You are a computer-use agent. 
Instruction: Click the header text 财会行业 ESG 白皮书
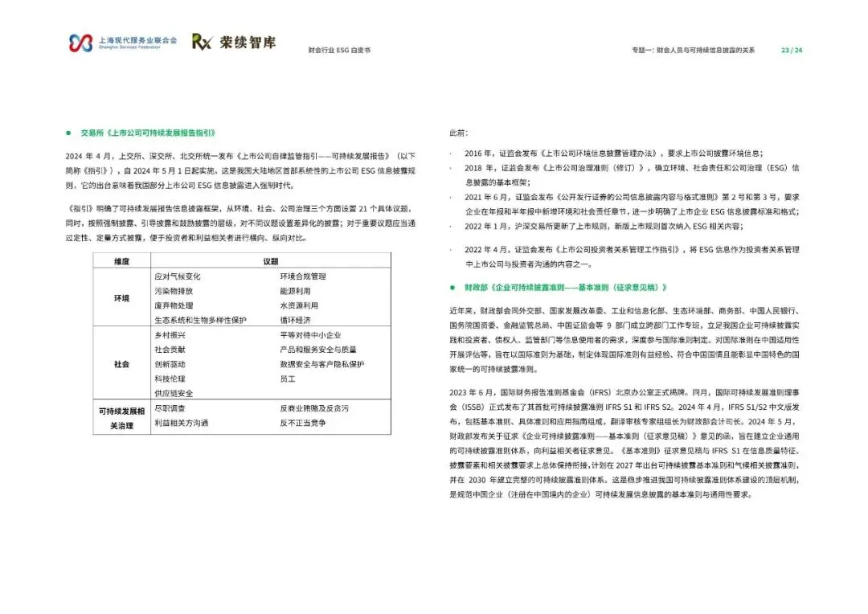coord(339,51)
